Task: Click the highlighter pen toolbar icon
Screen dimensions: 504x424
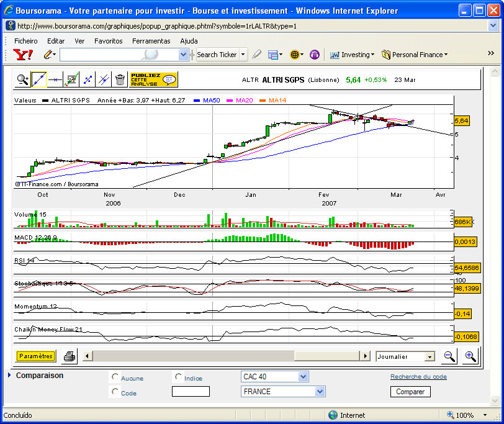Action: point(256,55)
